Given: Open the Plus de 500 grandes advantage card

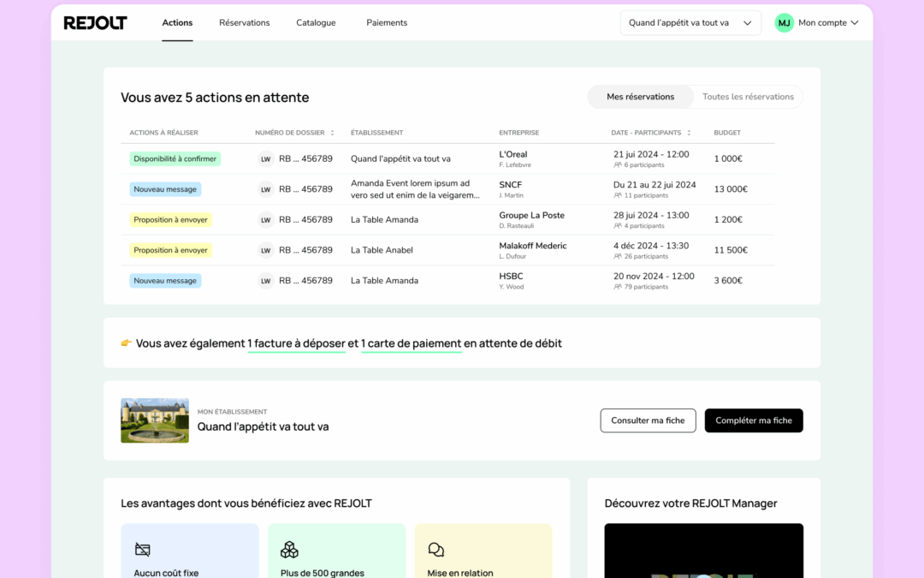Looking at the screenshot, I should [x=336, y=551].
